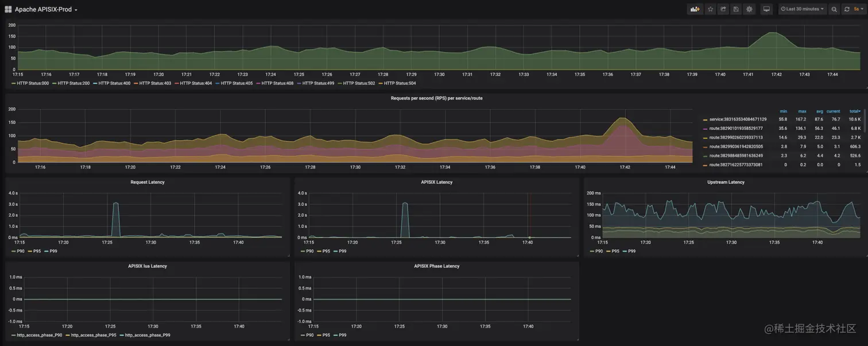The width and height of the screenshot is (868, 346).
Task: Select the route:382901019358529177 legend entry
Action: [736, 129]
